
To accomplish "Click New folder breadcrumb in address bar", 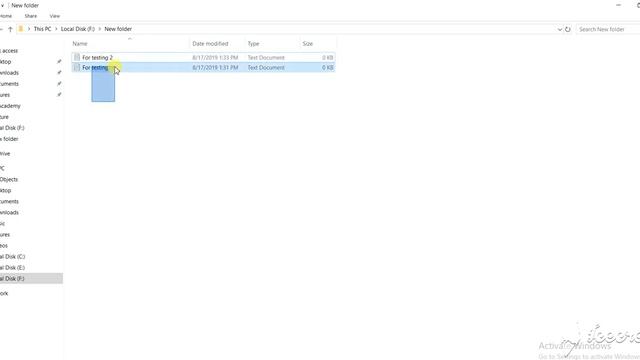I will [118, 29].
